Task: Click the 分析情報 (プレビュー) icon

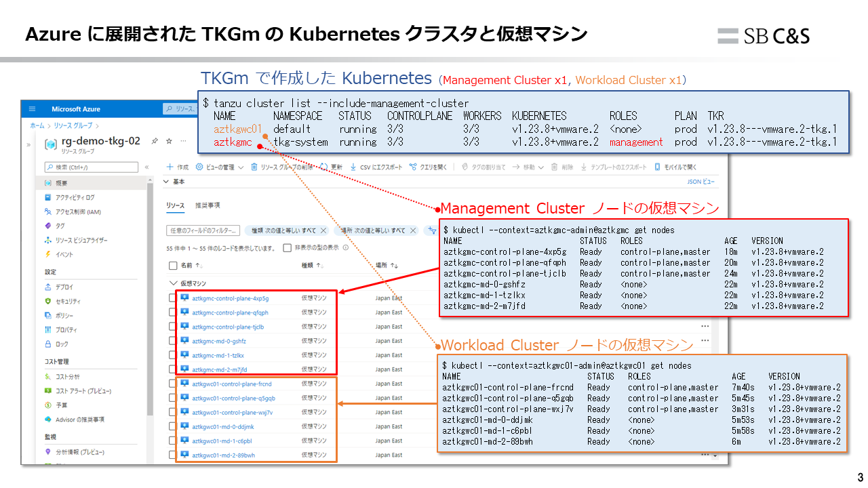Action: click(x=48, y=451)
